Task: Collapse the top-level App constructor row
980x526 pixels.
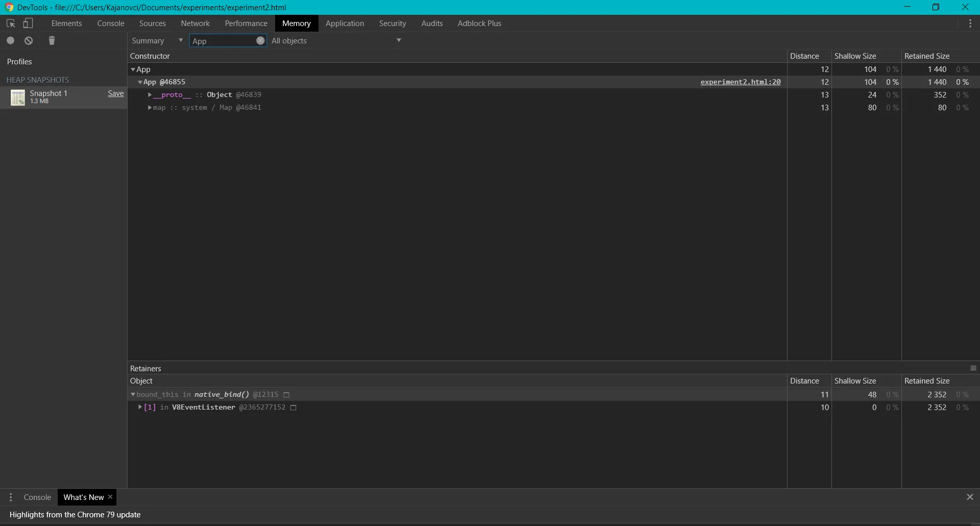Action: pos(133,69)
